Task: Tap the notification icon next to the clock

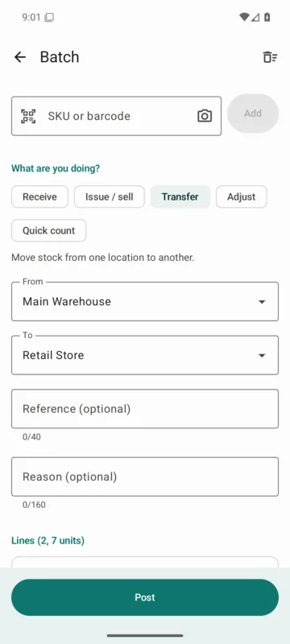Action: pos(49,18)
